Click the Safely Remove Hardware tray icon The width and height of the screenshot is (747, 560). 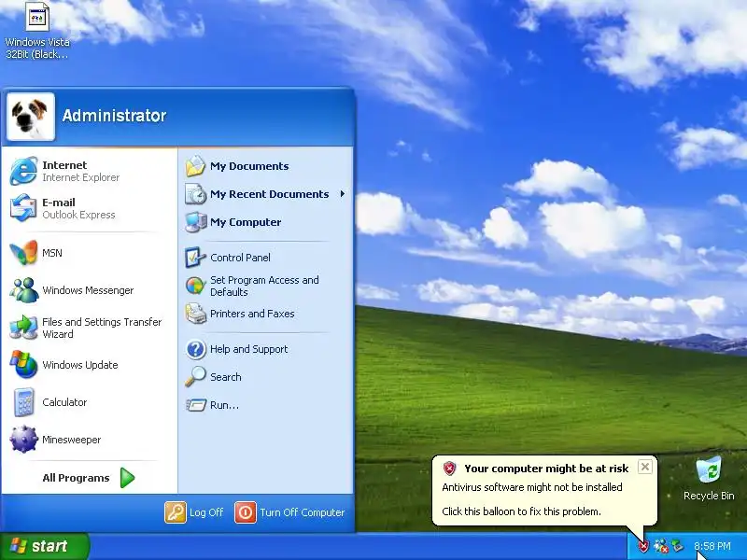pyautogui.click(x=677, y=546)
